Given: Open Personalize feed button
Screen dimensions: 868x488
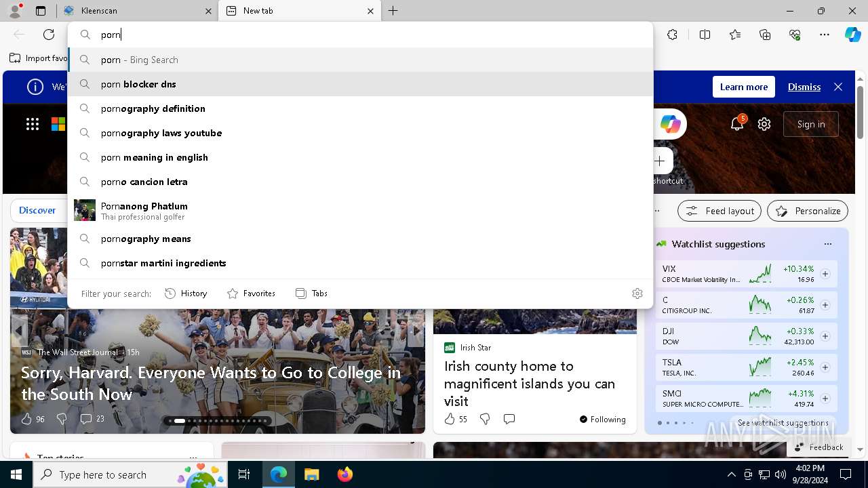Looking at the screenshot, I should click(808, 211).
